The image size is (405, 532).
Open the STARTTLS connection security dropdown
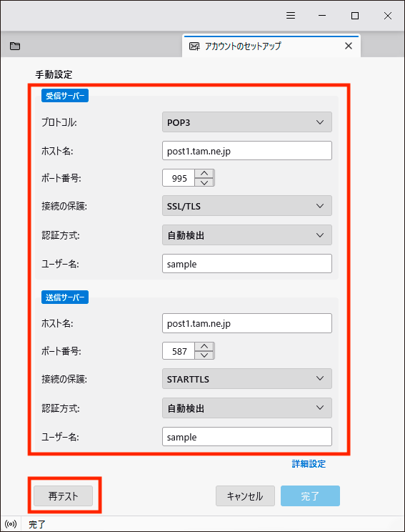tap(247, 379)
